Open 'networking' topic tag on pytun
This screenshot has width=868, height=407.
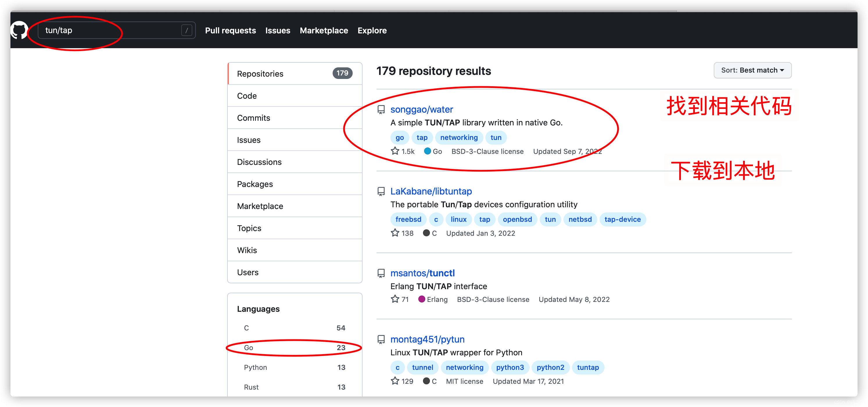tap(465, 367)
